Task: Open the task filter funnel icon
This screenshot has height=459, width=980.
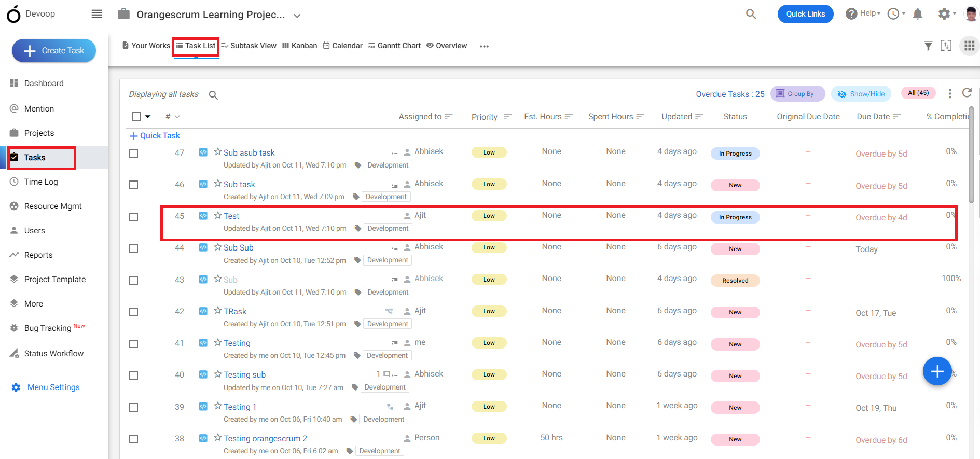Action: tap(928, 46)
